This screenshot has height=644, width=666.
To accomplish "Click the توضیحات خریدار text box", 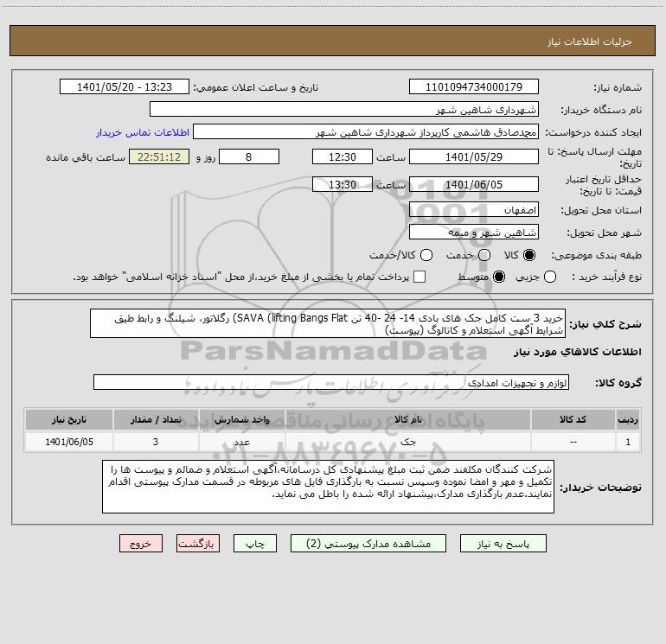I will tap(329, 487).
